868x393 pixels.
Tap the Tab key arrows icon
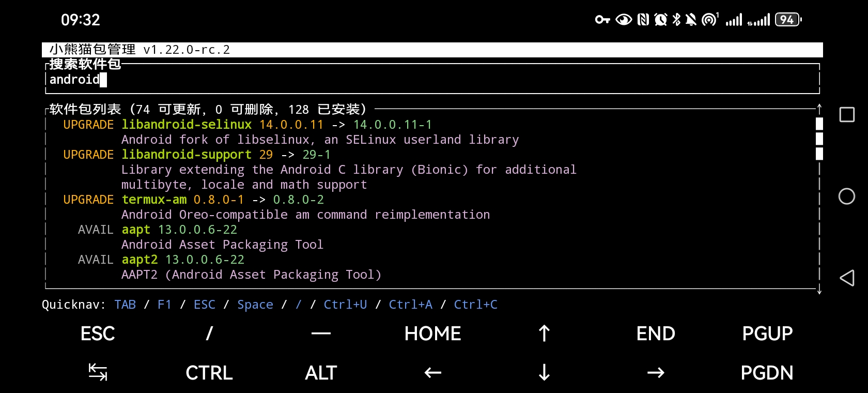coord(98,372)
